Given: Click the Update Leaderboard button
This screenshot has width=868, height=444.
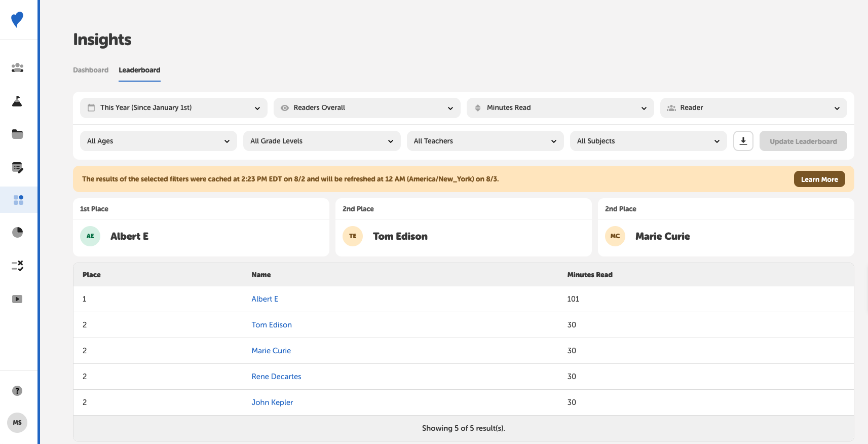Looking at the screenshot, I should coord(803,141).
